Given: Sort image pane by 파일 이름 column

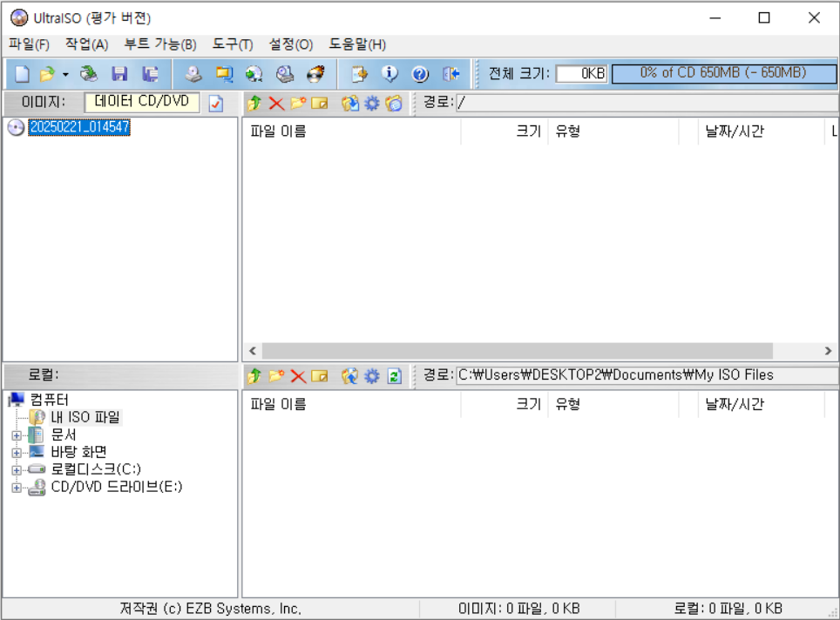Looking at the screenshot, I should (x=352, y=131).
